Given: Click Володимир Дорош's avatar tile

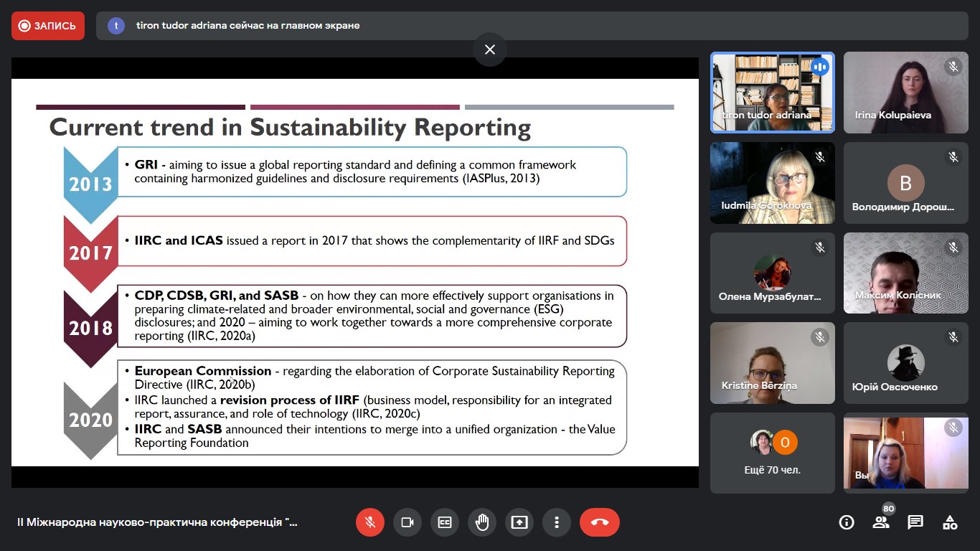Looking at the screenshot, I should pos(905,183).
